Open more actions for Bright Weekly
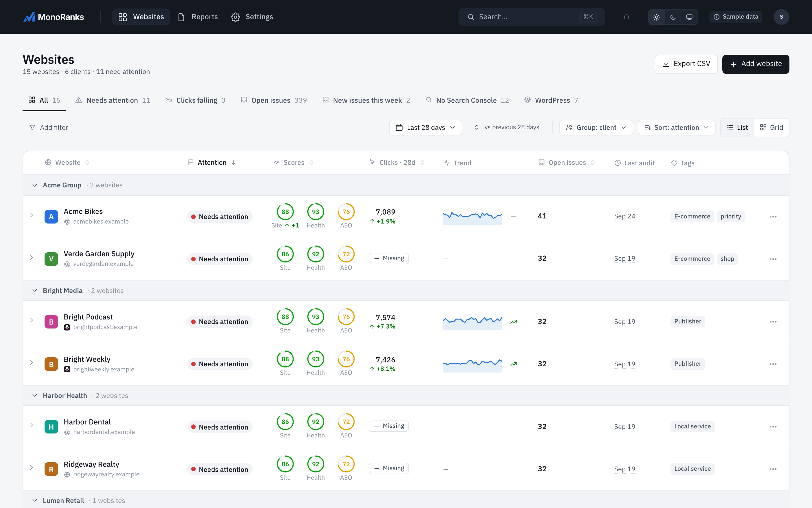812x508 pixels. click(x=773, y=364)
